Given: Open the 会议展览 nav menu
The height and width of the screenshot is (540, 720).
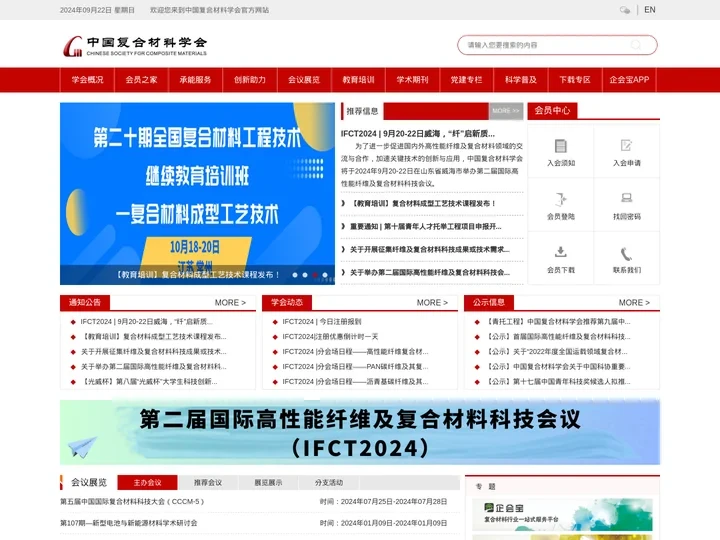Looking at the screenshot, I should click(304, 80).
